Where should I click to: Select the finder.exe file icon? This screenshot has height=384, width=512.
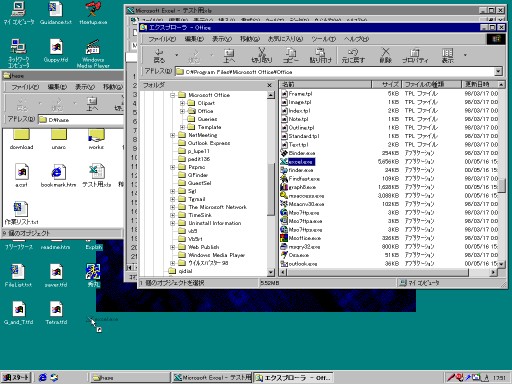pyautogui.click(x=284, y=170)
